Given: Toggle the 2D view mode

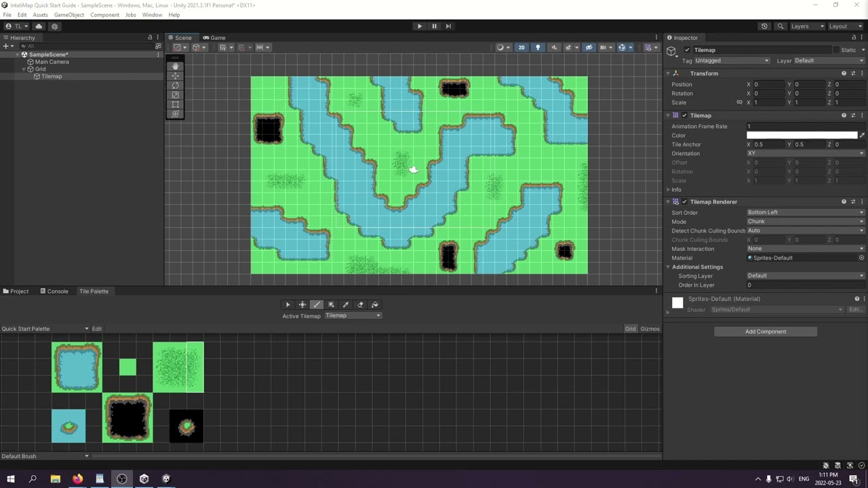Looking at the screenshot, I should tap(521, 47).
